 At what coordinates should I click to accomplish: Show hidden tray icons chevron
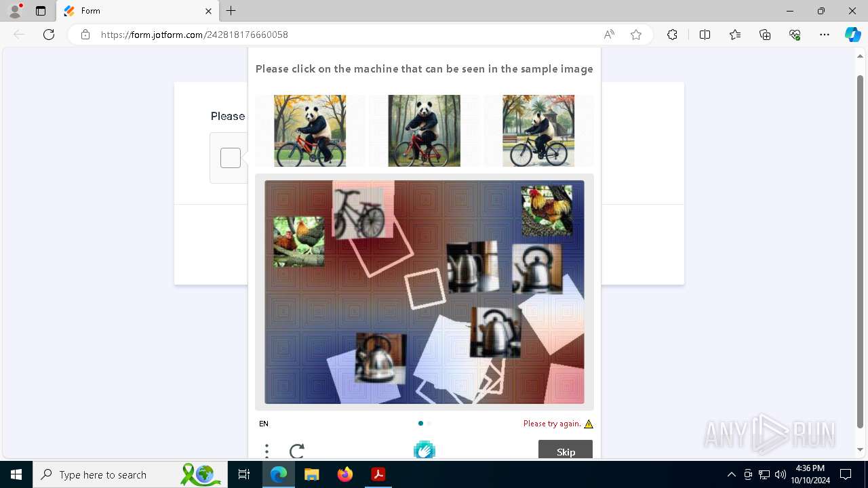(731, 474)
